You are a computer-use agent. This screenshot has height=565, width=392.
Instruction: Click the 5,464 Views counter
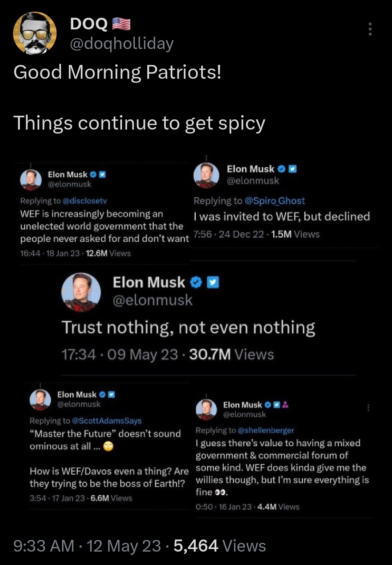tap(220, 546)
